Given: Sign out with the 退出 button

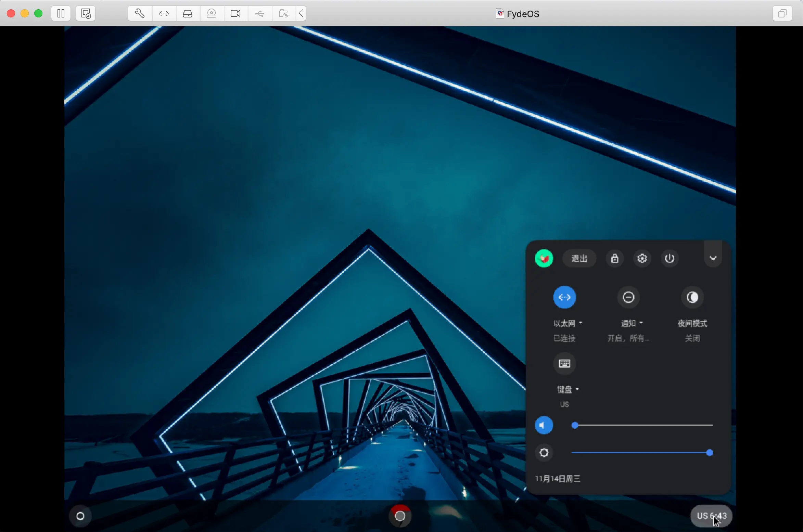Looking at the screenshot, I should 579,258.
